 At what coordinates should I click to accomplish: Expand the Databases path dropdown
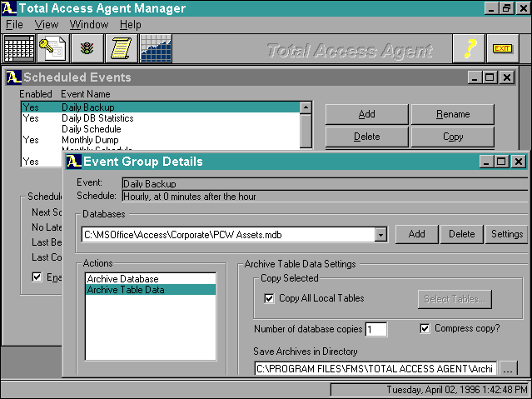pos(380,235)
